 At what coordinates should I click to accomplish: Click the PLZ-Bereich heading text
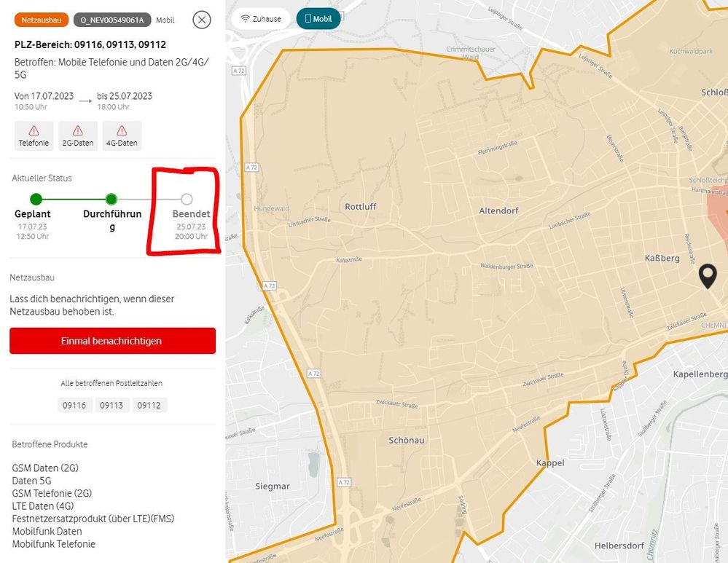coord(90,44)
